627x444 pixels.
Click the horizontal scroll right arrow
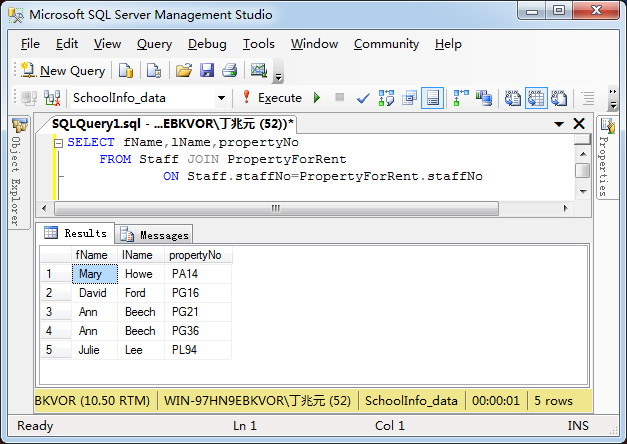565,208
